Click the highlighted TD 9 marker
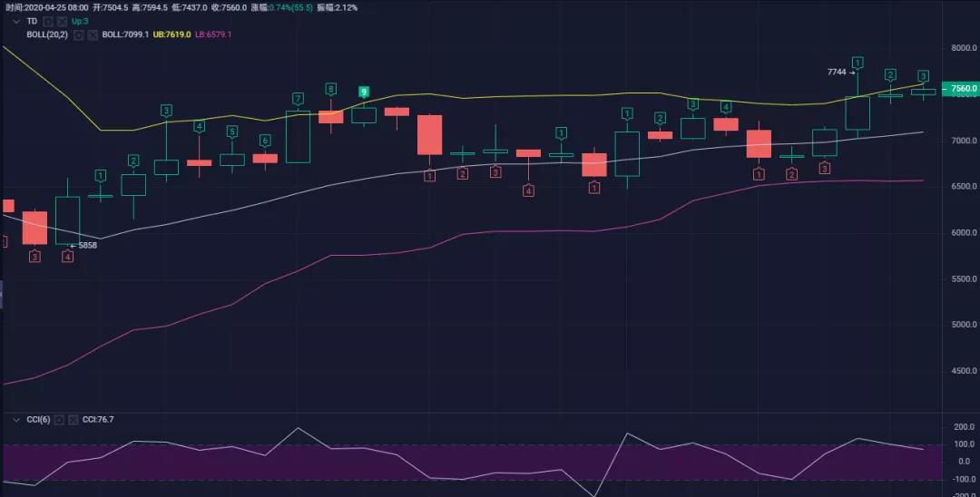Viewport: 980px width, 497px height. pos(364,92)
